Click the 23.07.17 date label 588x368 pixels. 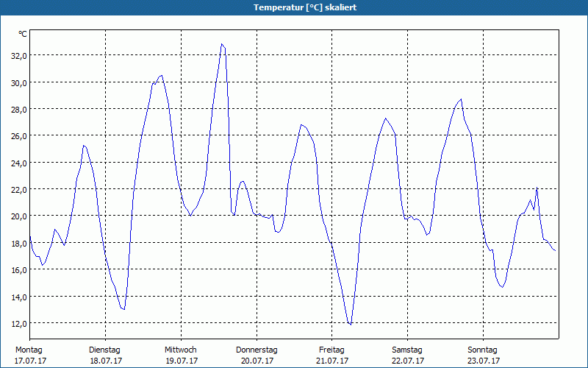click(484, 361)
